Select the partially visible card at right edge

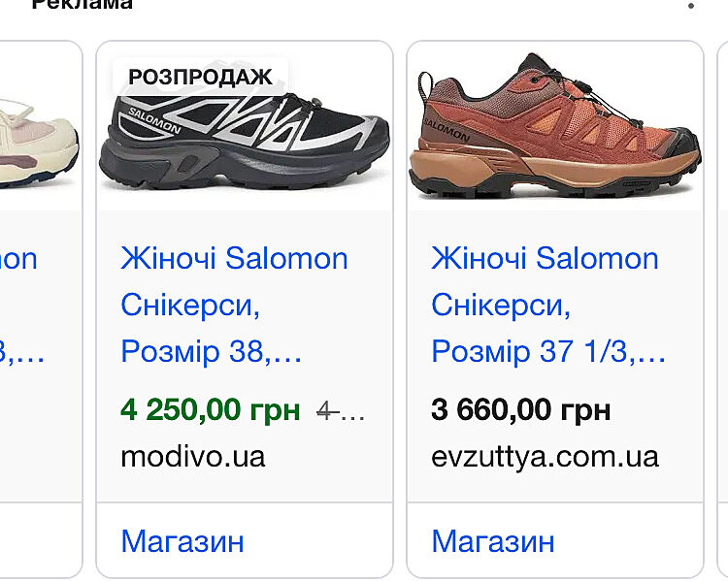pos(722,308)
